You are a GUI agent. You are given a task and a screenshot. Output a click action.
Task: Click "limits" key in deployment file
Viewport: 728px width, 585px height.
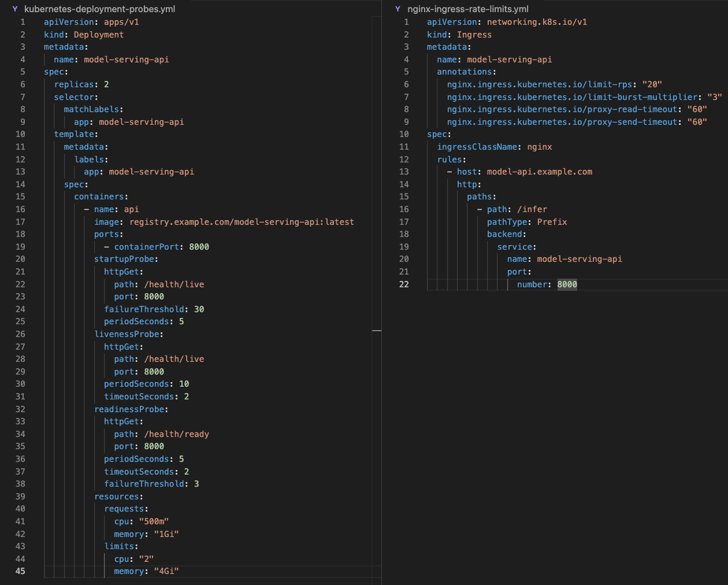click(119, 546)
